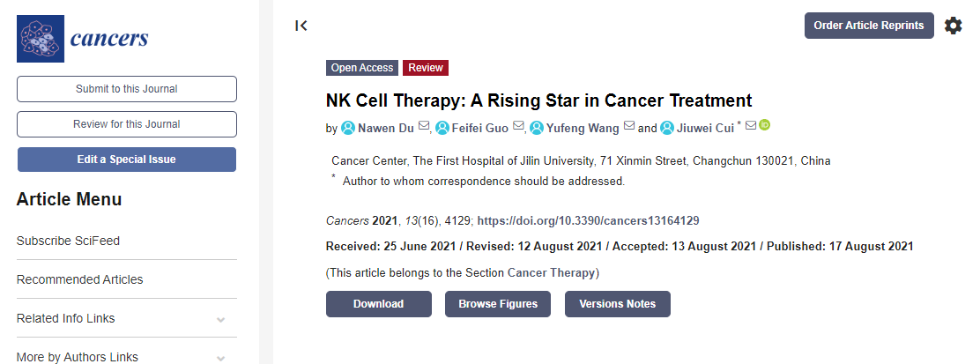Open Jiuwei Cui's ORCID icon

(764, 126)
